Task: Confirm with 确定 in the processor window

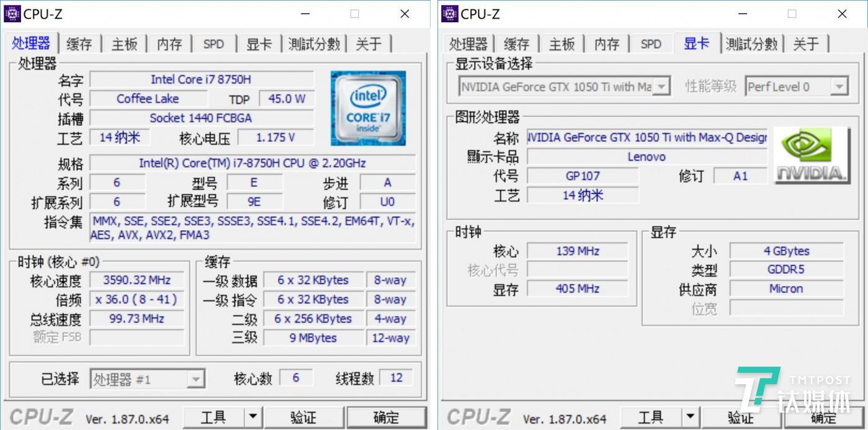Action: click(386, 418)
